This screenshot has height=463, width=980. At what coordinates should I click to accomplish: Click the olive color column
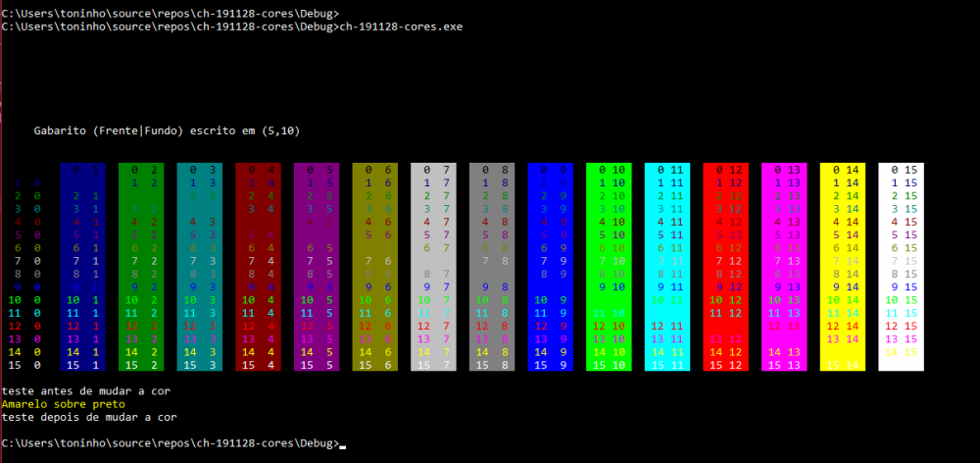[375, 267]
